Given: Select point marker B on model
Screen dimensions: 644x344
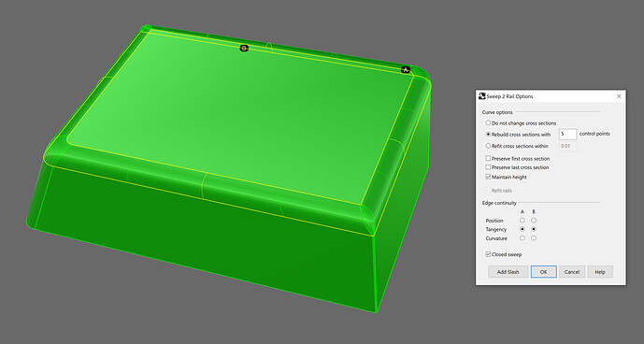Looking at the screenshot, I should pos(244,48).
